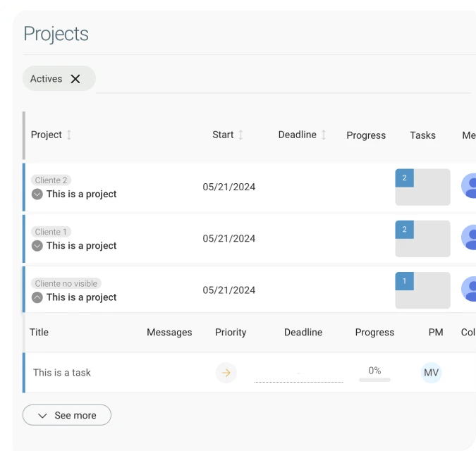Click the 0% task progress bar

pyautogui.click(x=374, y=379)
